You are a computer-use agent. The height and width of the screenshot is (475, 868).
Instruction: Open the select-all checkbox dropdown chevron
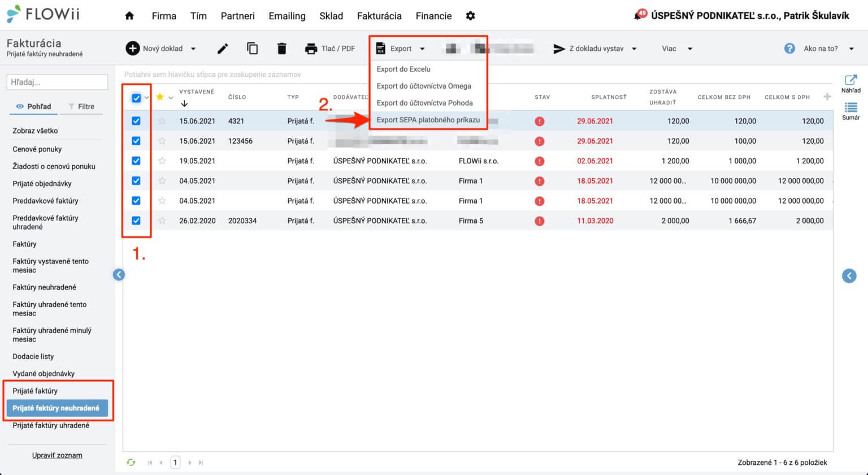[x=147, y=98]
